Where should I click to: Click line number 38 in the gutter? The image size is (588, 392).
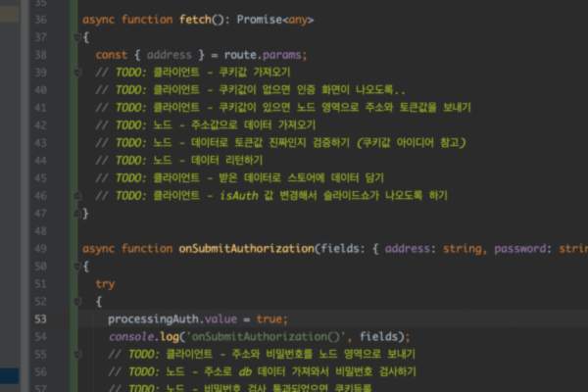tap(40, 55)
